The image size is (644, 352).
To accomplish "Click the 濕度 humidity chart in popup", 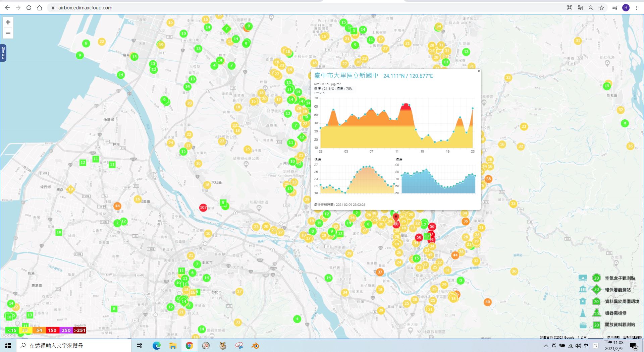I will pos(438,179).
